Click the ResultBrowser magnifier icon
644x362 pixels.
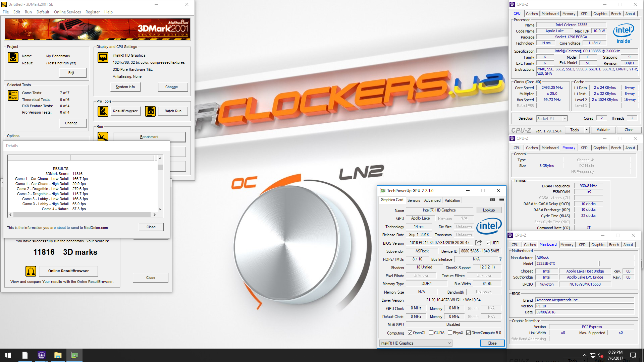(x=103, y=111)
